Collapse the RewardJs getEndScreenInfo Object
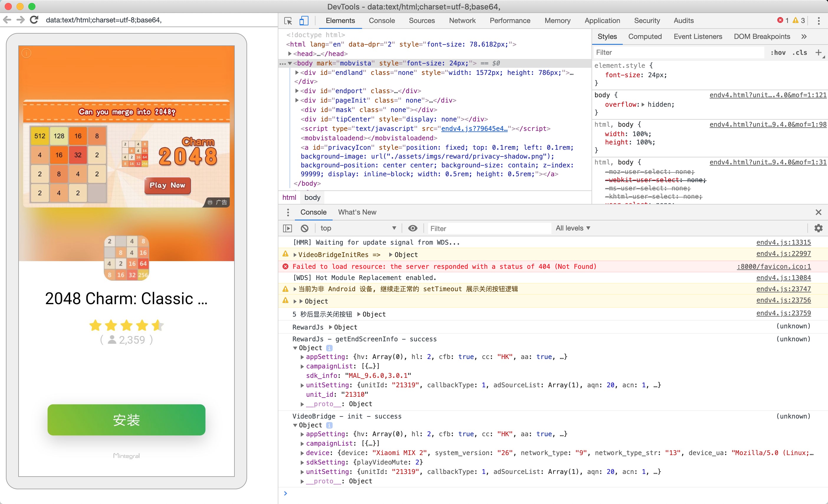Image resolution: width=828 pixels, height=504 pixels. pyautogui.click(x=295, y=348)
